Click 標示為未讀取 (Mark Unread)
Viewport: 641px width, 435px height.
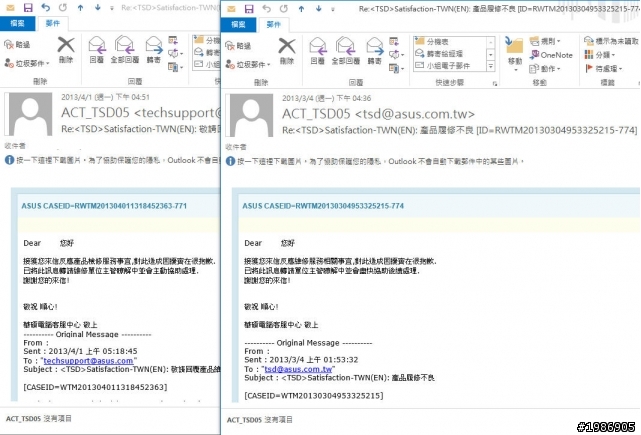pos(611,41)
